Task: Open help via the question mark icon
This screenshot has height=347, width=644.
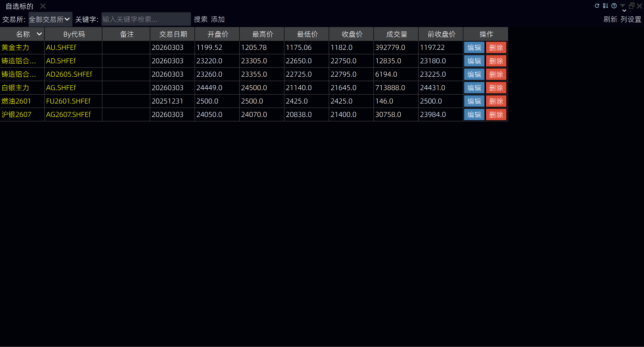Action: [x=614, y=6]
